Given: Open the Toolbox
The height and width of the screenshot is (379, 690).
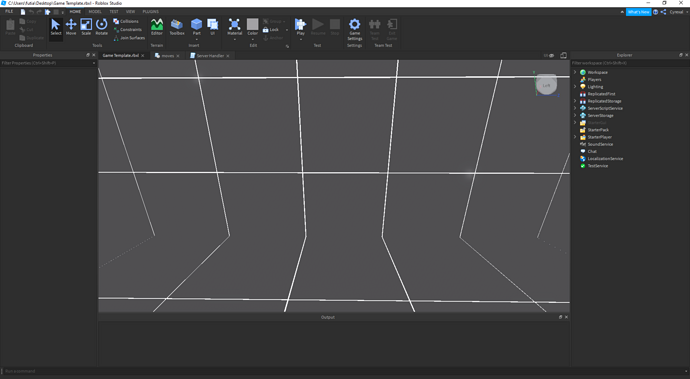Looking at the screenshot, I should pos(177,27).
